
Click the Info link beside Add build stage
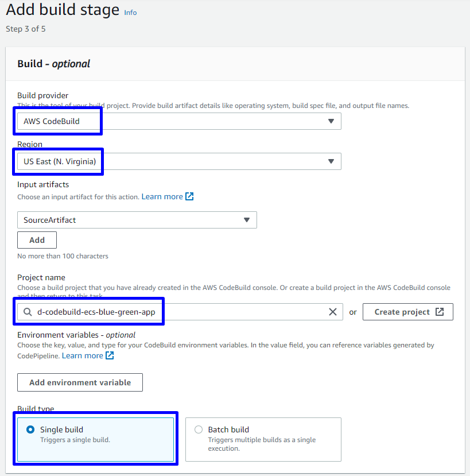coord(130,12)
